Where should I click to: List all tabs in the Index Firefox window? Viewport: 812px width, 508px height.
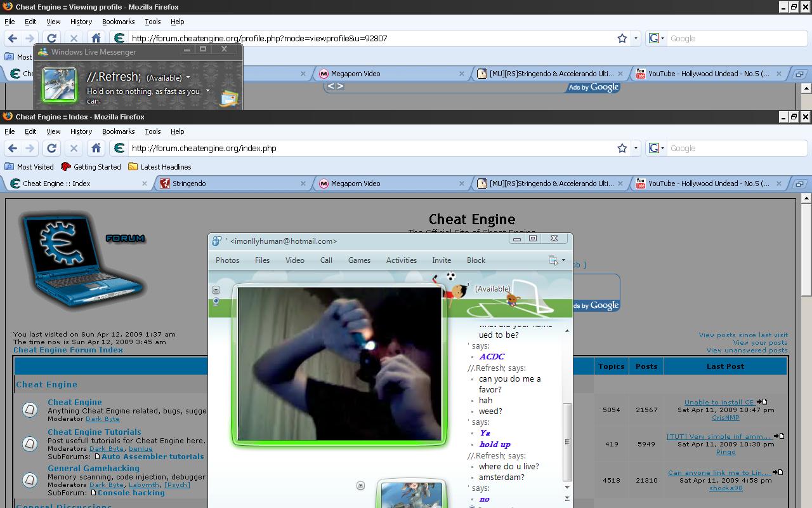[799, 184]
